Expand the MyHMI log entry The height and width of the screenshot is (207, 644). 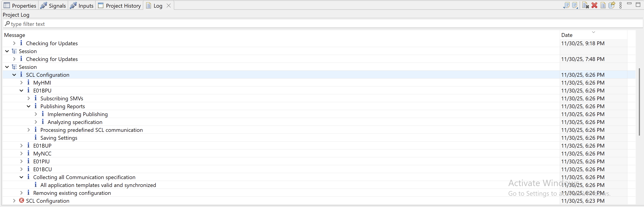(x=22, y=83)
